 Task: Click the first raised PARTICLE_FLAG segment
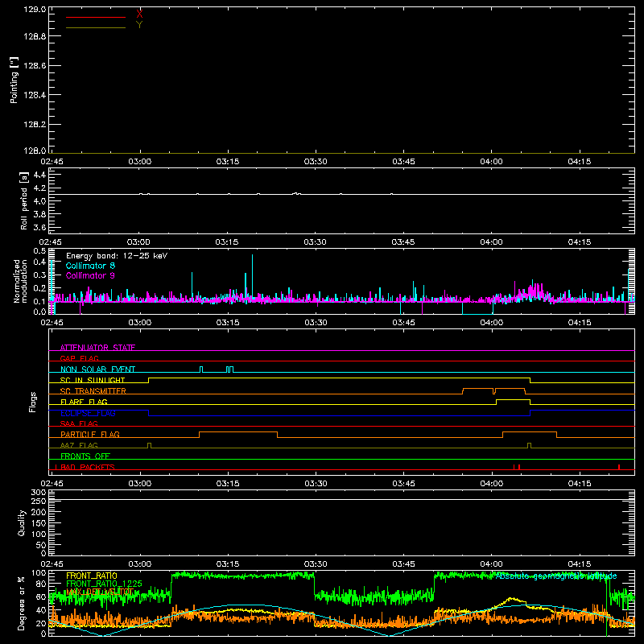238,432
